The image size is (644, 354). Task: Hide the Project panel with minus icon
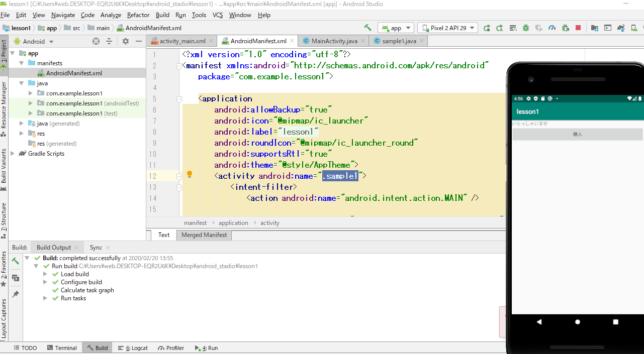138,41
